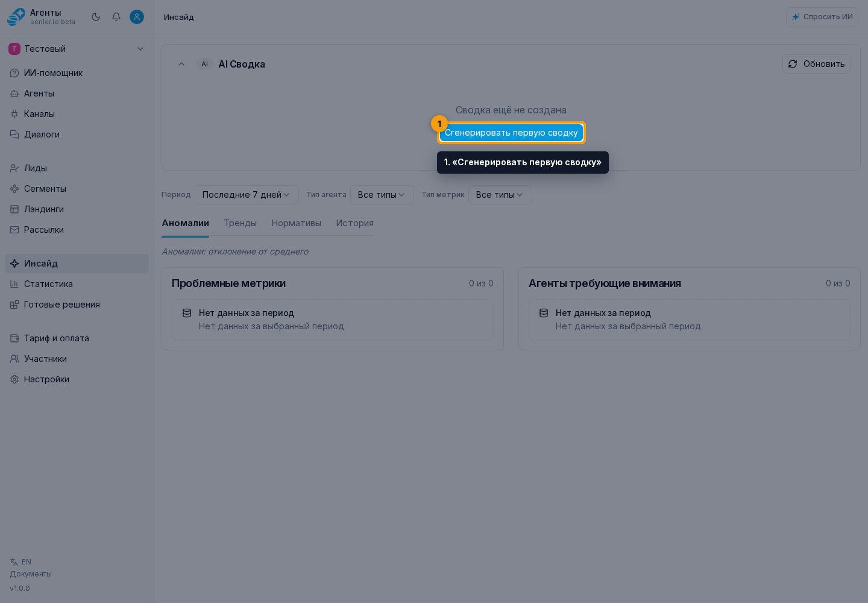Image resolution: width=868 pixels, height=603 pixels.
Task: Click the Диалоги chat icon
Action: click(x=14, y=134)
